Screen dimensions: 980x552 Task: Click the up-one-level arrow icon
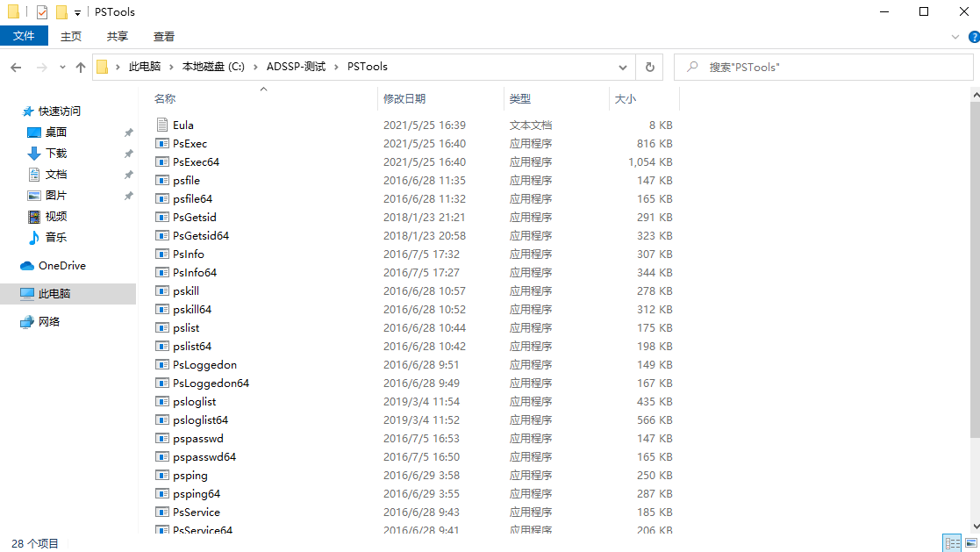pyautogui.click(x=81, y=68)
